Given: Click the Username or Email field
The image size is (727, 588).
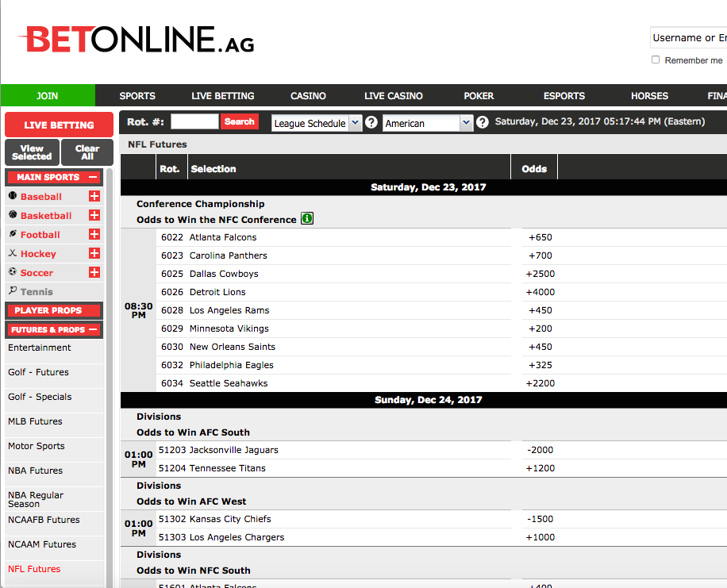Looking at the screenshot, I should point(689,38).
